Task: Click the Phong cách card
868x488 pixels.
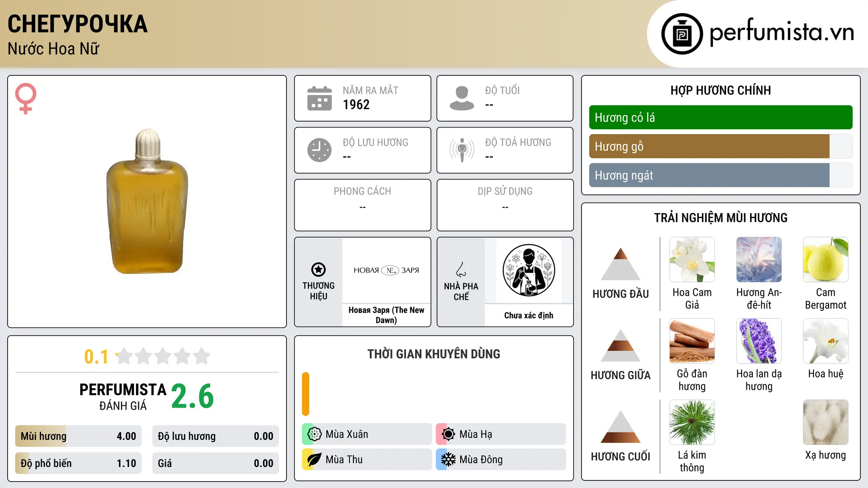Action: pos(362,205)
